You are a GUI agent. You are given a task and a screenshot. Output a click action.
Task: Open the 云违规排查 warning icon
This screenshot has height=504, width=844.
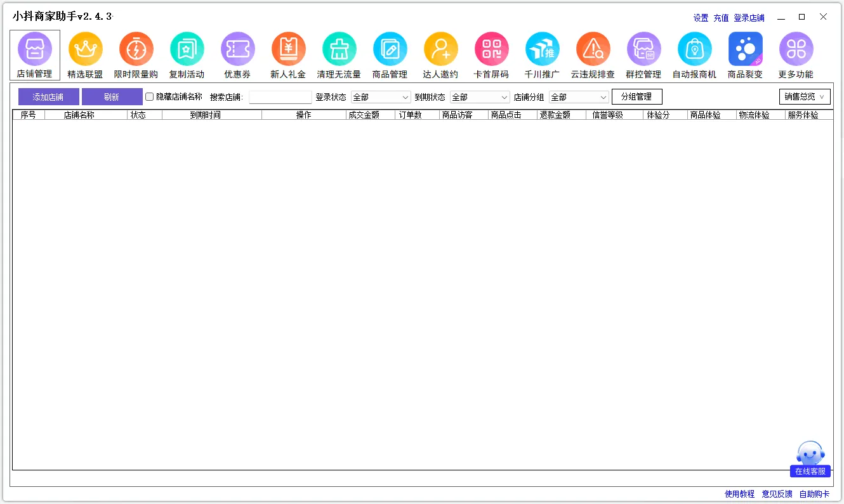593,49
